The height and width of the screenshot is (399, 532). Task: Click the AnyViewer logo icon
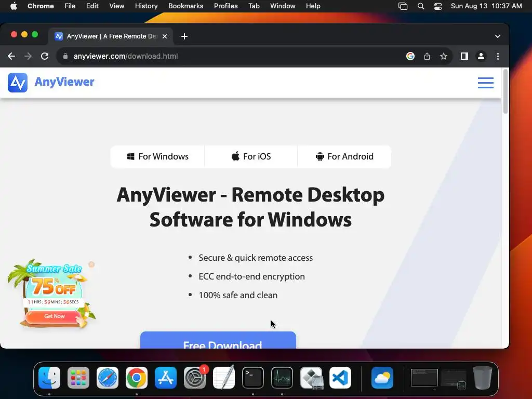(x=18, y=83)
